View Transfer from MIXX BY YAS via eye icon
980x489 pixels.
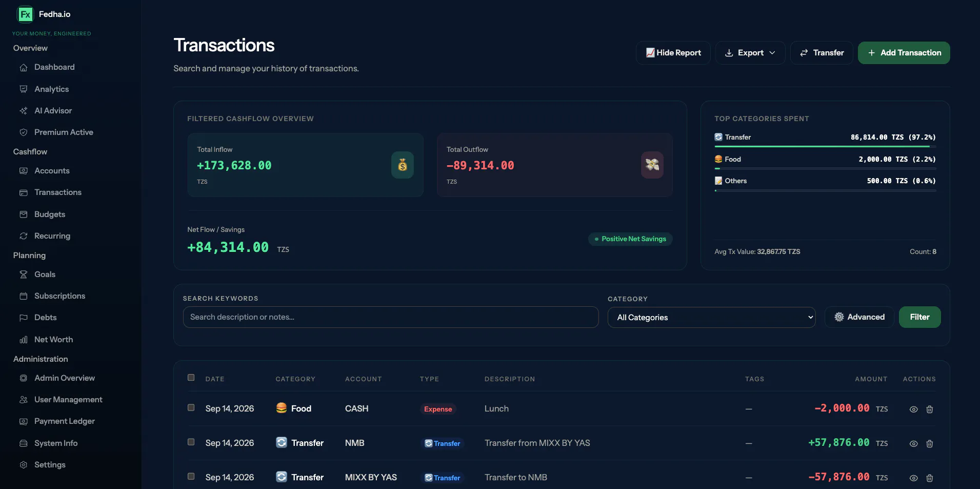point(914,444)
